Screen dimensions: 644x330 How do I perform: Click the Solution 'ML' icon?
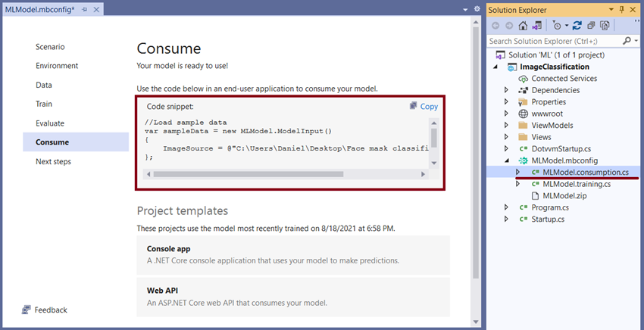[500, 55]
